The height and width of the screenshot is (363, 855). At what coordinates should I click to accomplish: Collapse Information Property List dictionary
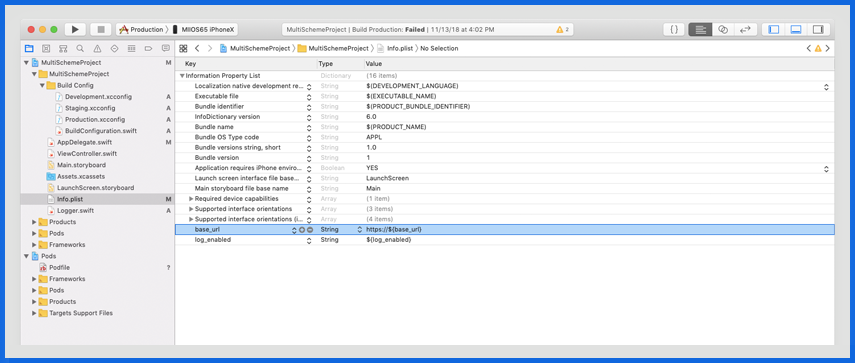coord(182,76)
